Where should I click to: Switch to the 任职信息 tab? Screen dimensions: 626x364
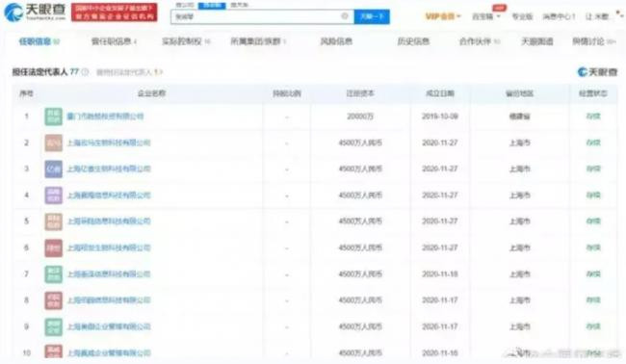tap(39, 41)
